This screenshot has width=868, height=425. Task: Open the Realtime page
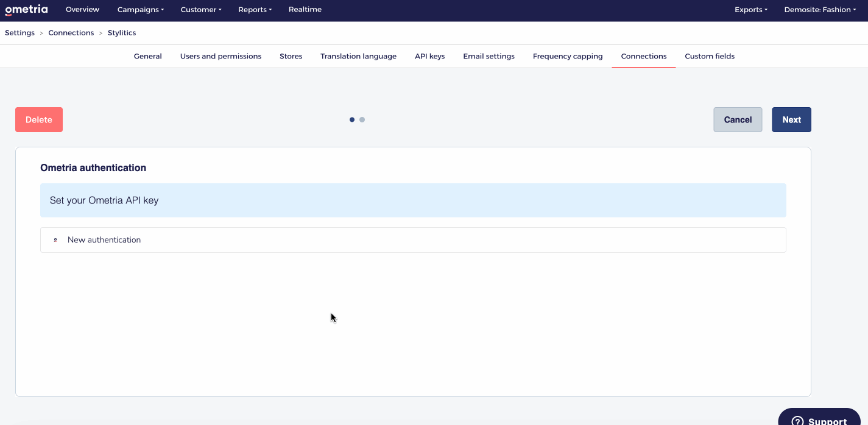click(305, 10)
